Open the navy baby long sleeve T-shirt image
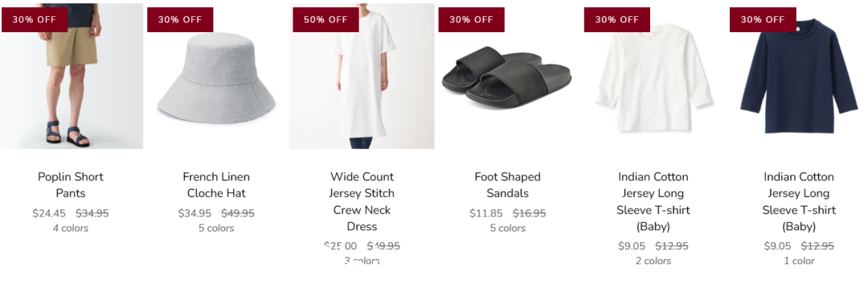The image size is (868, 293). coord(799,76)
